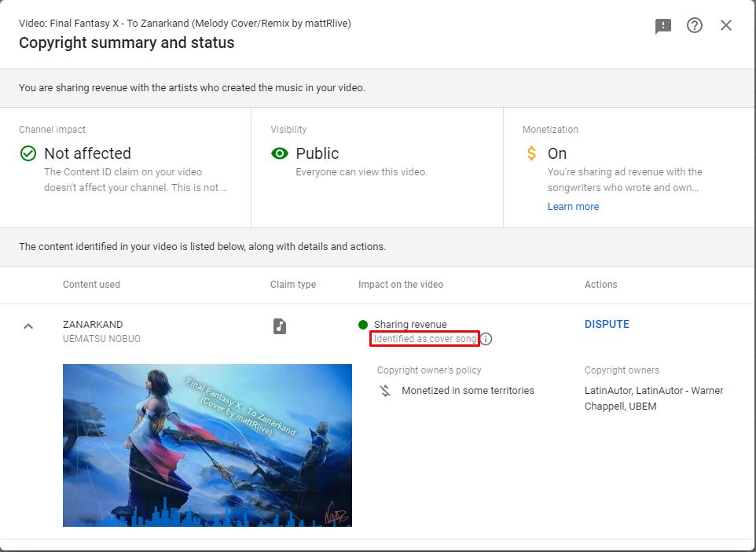This screenshot has height=552, width=756.
Task: Click the Identified as cover song text
Action: (425, 339)
